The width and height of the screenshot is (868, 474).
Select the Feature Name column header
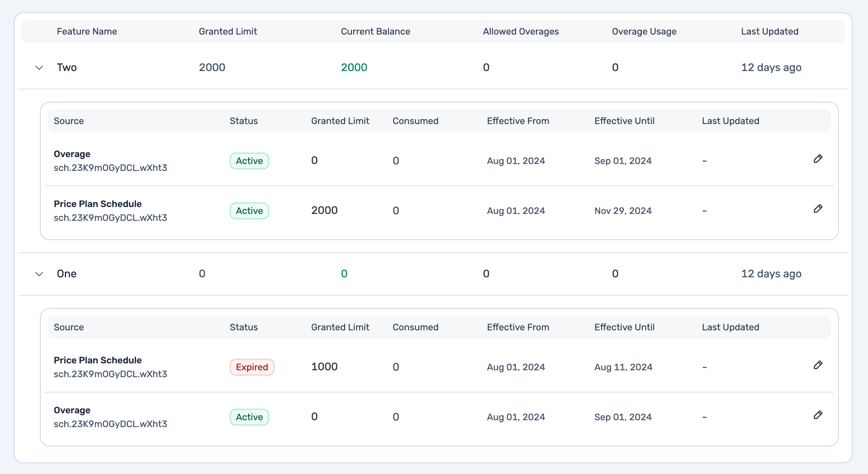click(87, 31)
